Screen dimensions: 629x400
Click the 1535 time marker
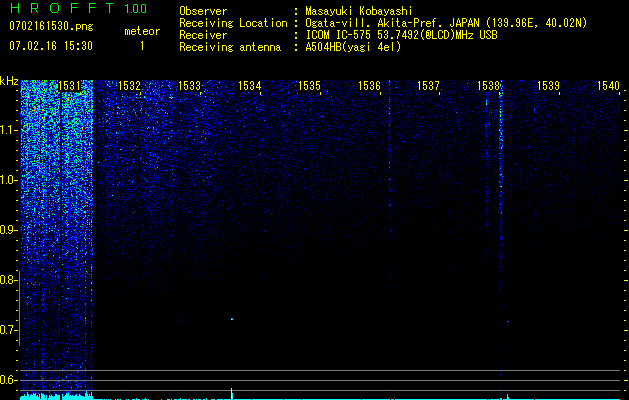[x=309, y=85]
